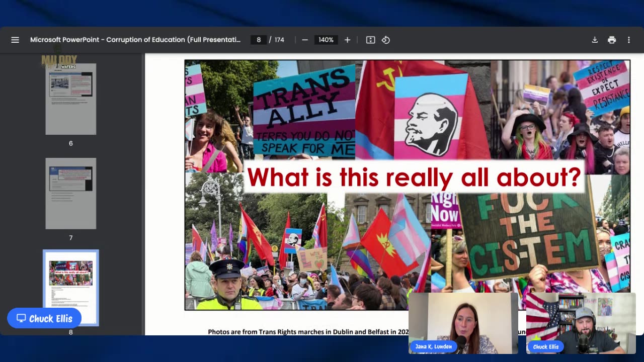Click the thumbnail label number 6
The width and height of the screenshot is (644, 362).
click(71, 143)
